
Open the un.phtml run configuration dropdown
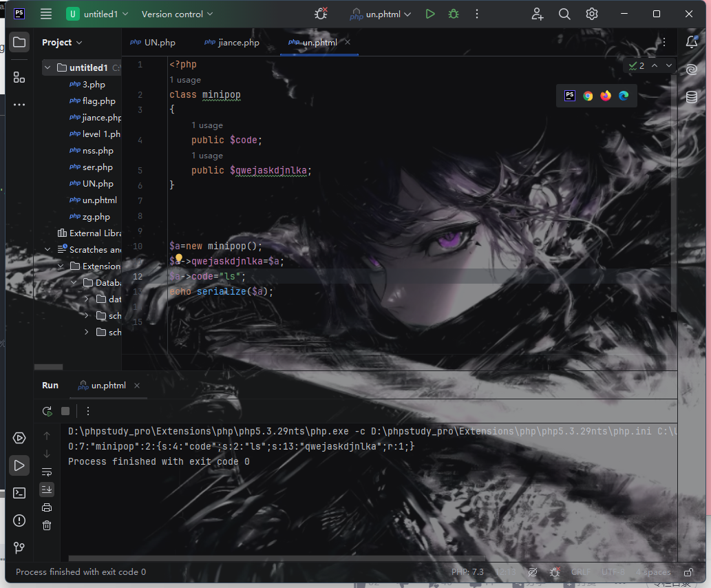[380, 14]
